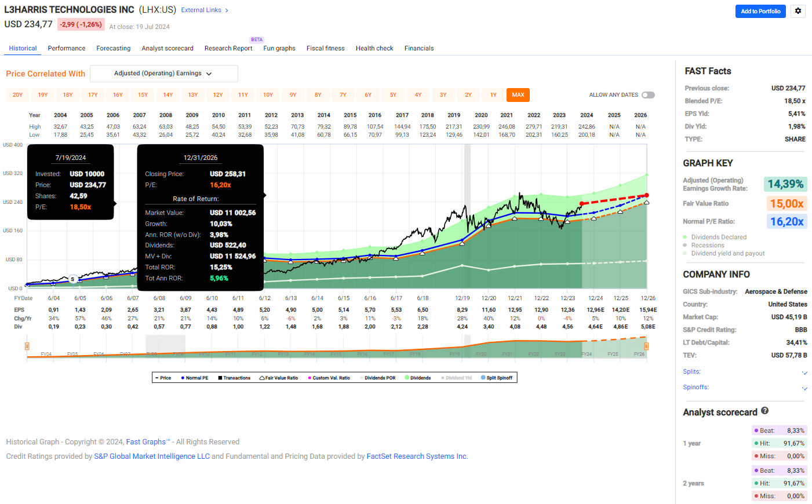The height and width of the screenshot is (504, 812).
Task: Select the 3Y time range
Action: [443, 95]
